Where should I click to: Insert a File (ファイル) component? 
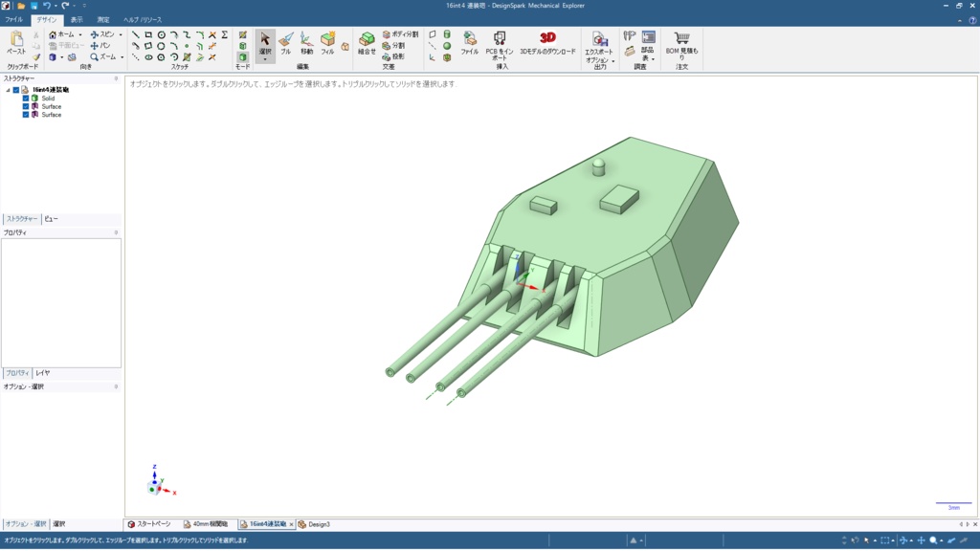pyautogui.click(x=469, y=43)
